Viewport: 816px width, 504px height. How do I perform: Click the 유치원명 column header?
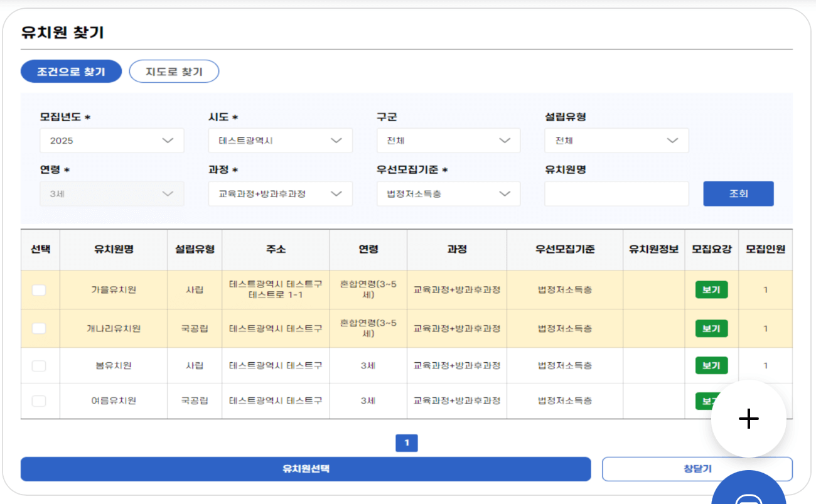coord(114,250)
